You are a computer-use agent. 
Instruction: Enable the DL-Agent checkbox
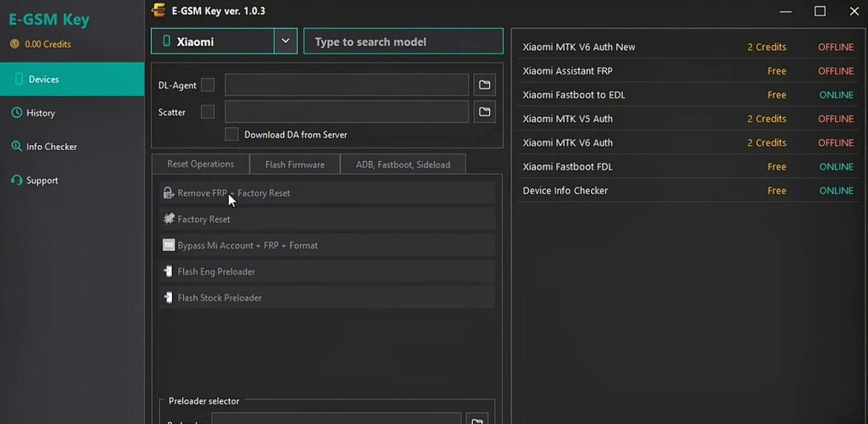208,86
